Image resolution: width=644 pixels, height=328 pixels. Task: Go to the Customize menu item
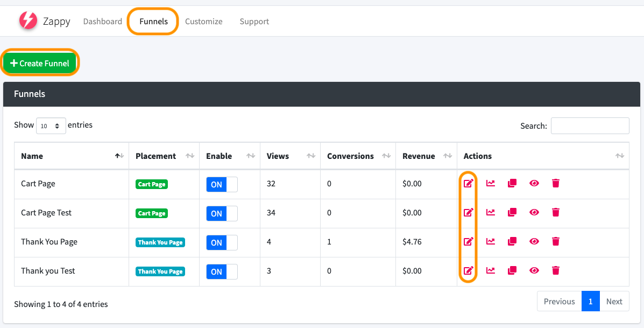(203, 22)
